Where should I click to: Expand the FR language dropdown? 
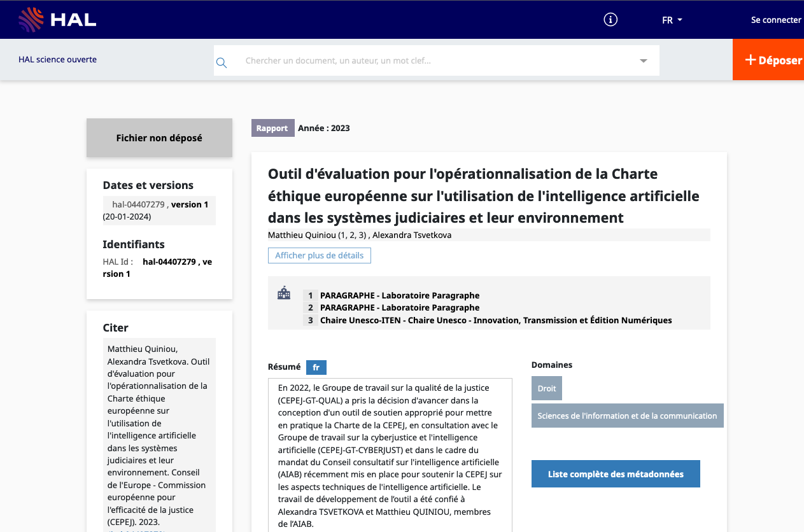(x=672, y=20)
